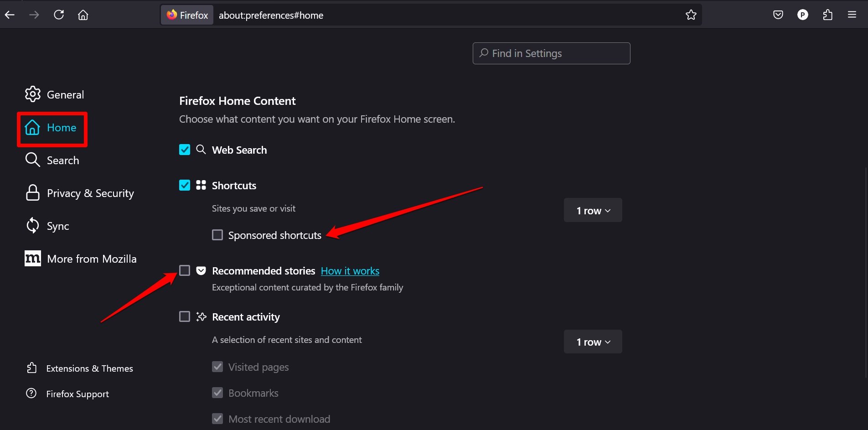The image size is (868, 430).
Task: Enable the Recommended stories checkbox
Action: 185,270
